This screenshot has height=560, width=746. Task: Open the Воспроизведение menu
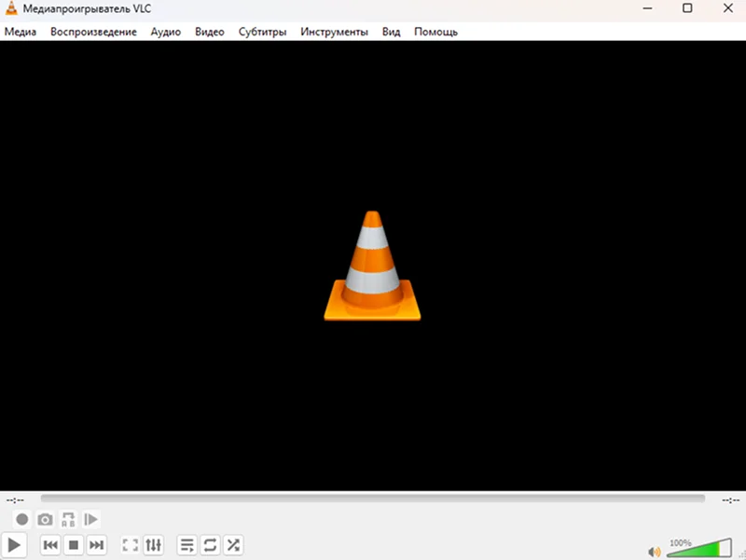(93, 32)
